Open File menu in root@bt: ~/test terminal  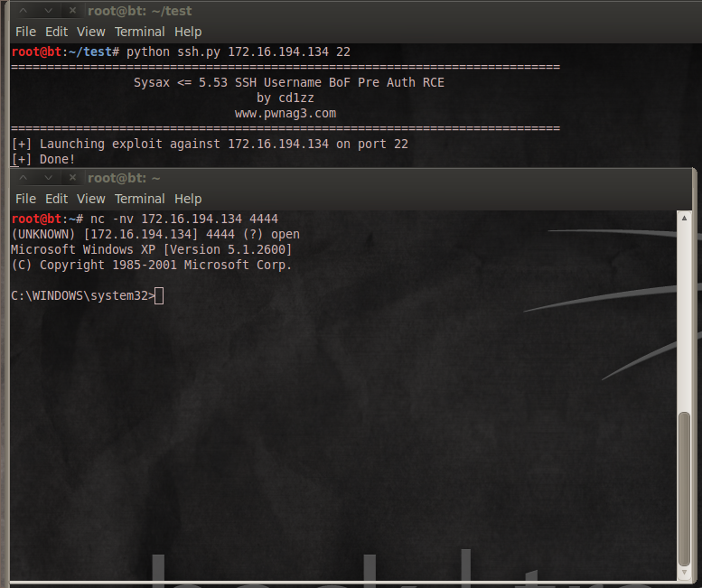point(25,32)
